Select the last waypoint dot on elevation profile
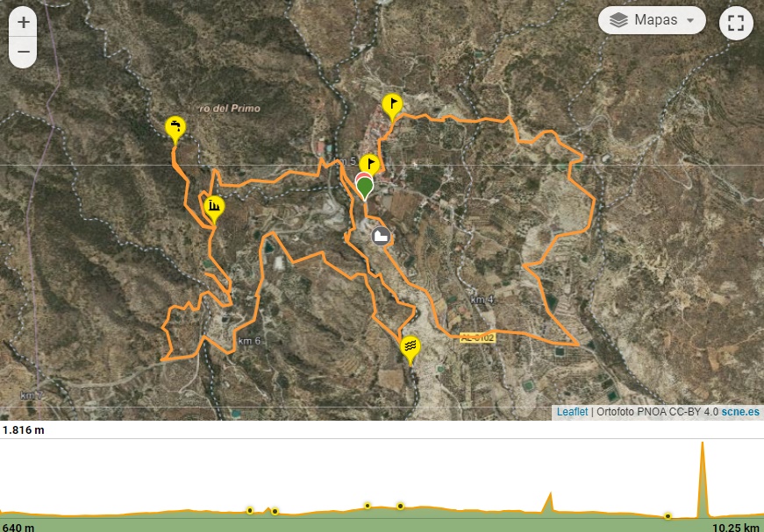The height and width of the screenshot is (532, 764). (x=668, y=516)
